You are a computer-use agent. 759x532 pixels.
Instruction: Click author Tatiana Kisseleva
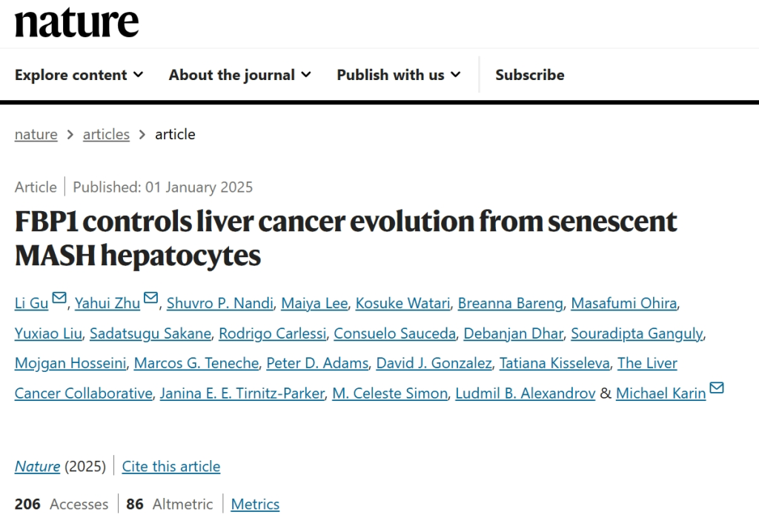click(554, 363)
